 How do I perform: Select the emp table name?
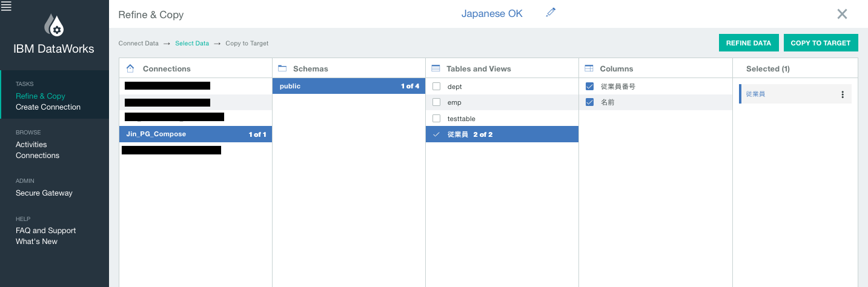click(454, 102)
